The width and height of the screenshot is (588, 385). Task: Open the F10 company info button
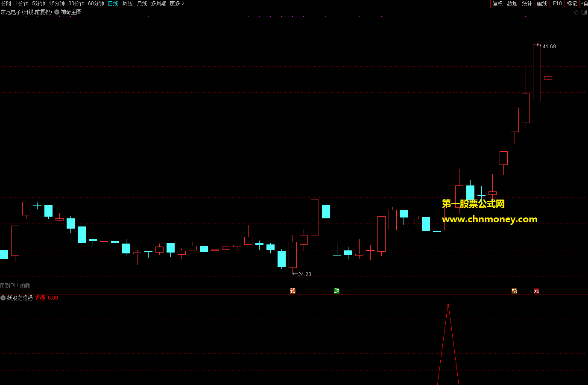[x=557, y=3]
